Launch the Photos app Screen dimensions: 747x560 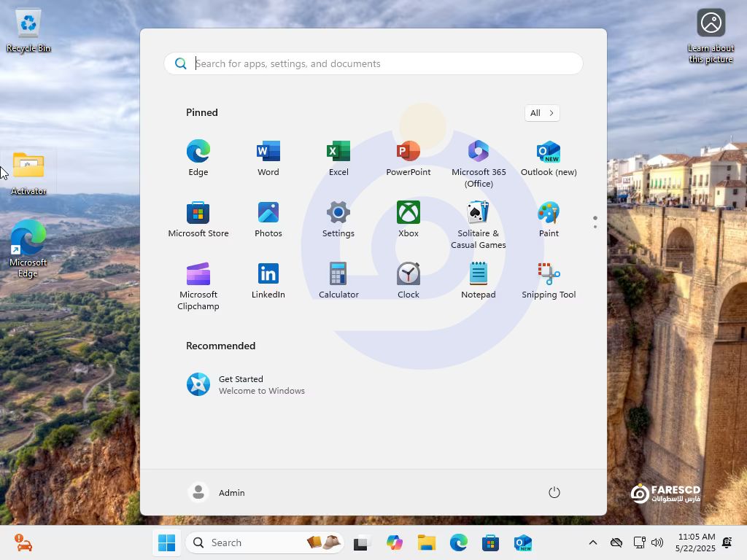[x=268, y=219]
